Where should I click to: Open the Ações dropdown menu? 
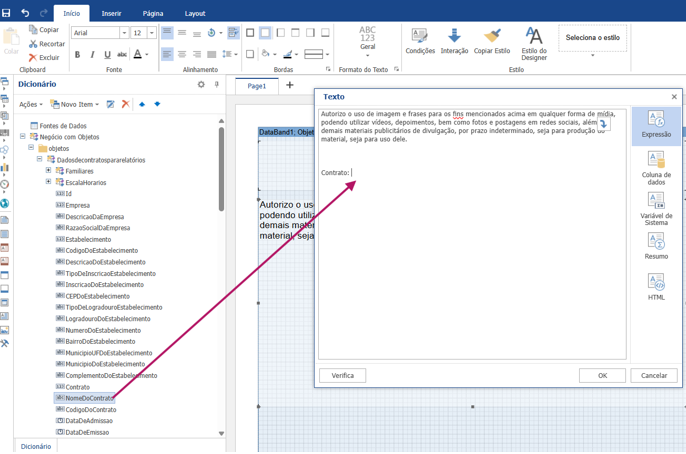point(31,105)
